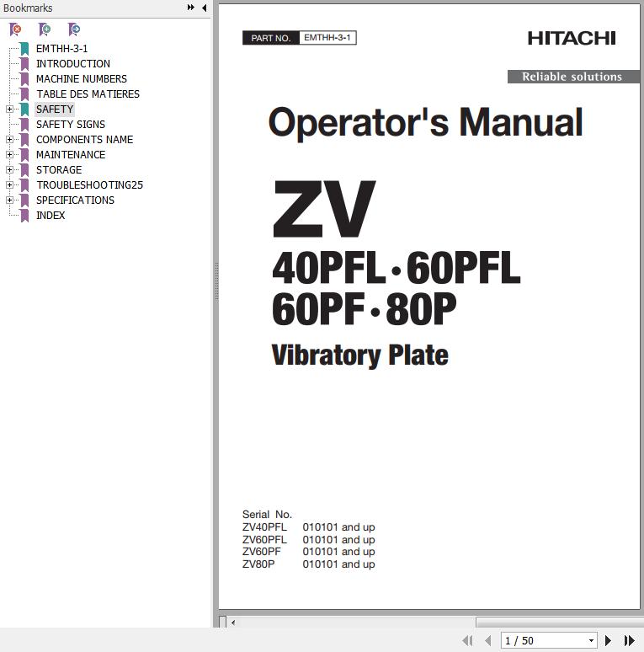Click the delete bookmark icon
This screenshot has height=652, width=644.
click(15, 29)
